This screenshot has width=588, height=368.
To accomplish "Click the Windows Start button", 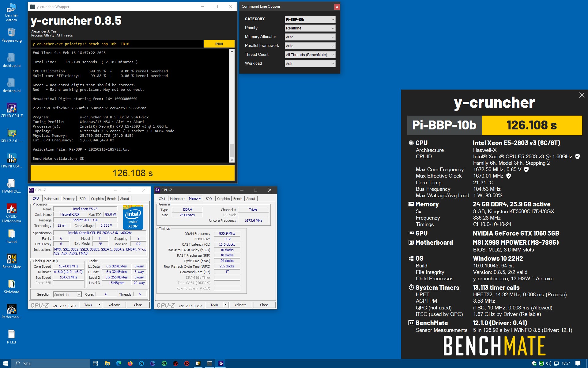I will (x=6, y=363).
